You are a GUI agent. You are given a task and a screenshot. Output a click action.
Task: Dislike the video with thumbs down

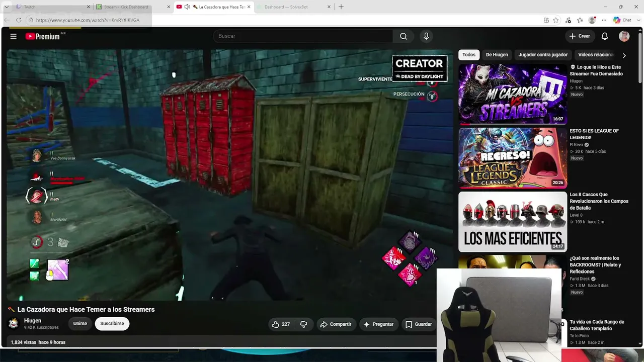(x=303, y=324)
